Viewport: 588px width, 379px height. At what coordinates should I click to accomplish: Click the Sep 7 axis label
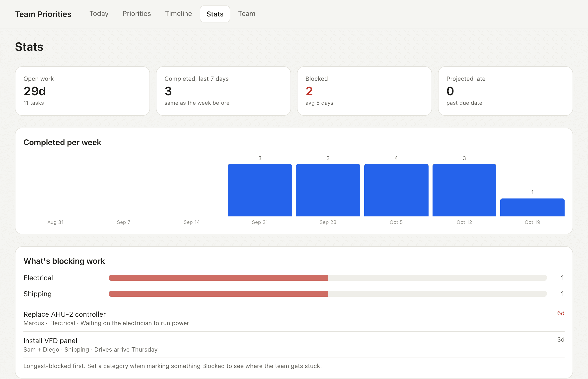pyautogui.click(x=124, y=222)
